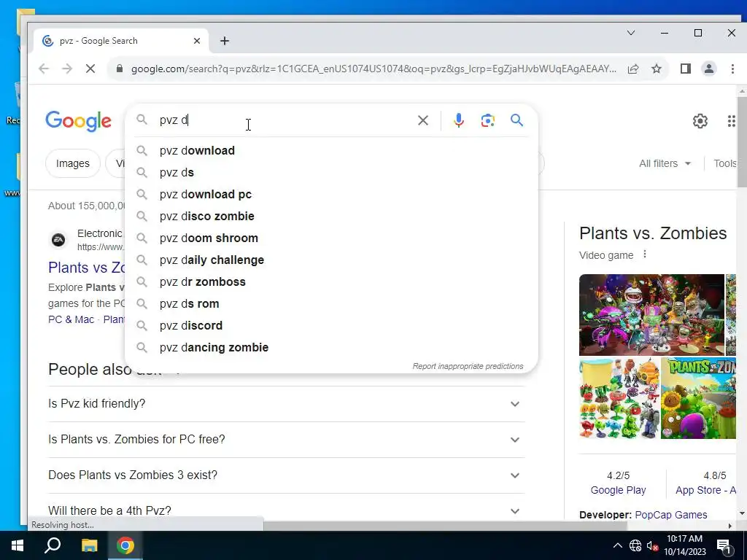Toggle Chrome side panel icon
This screenshot has height=560, width=747.
[686, 69]
